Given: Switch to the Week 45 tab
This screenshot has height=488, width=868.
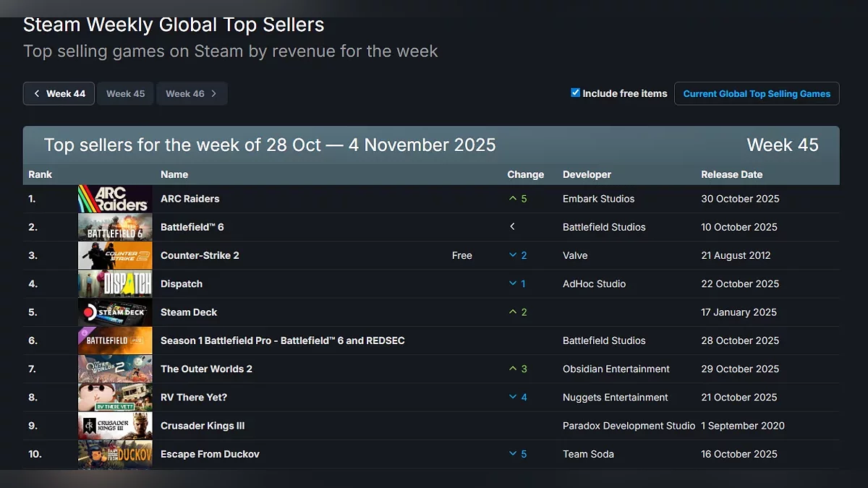Looking at the screenshot, I should coord(126,93).
